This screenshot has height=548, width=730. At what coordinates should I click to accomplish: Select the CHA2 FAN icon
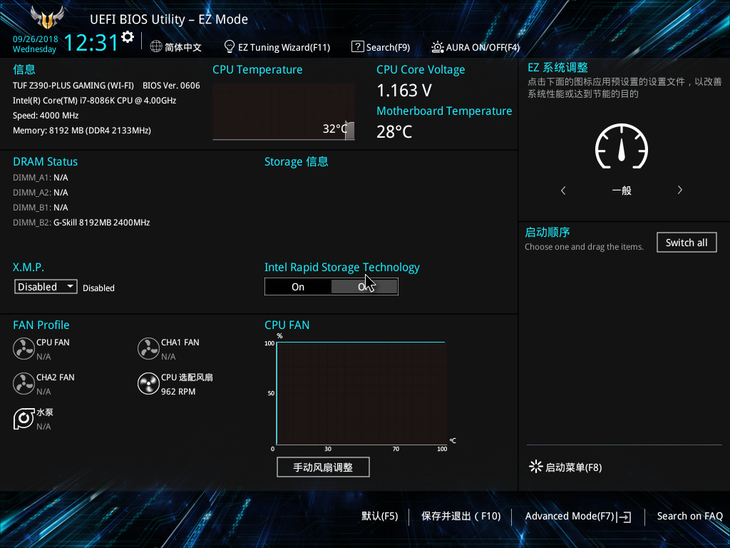24,384
